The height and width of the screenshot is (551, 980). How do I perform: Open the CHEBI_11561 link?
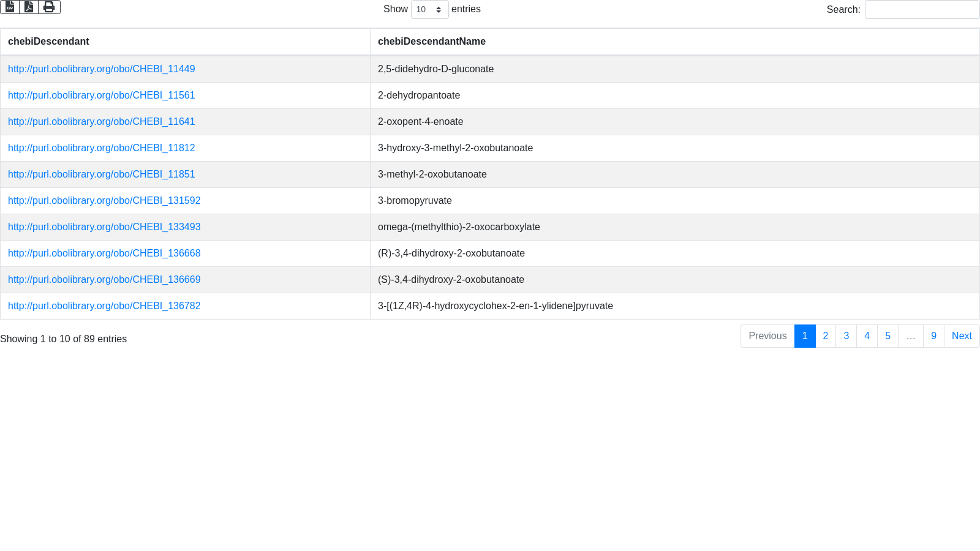click(102, 96)
